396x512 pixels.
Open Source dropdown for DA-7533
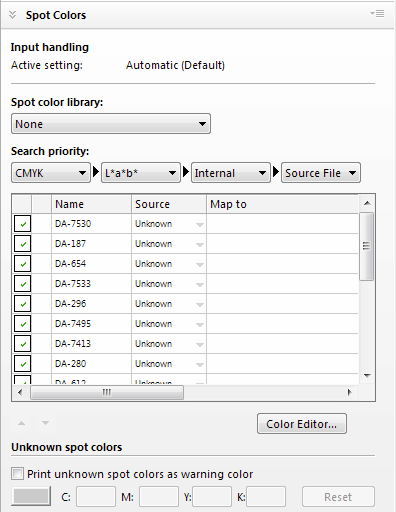click(x=200, y=285)
